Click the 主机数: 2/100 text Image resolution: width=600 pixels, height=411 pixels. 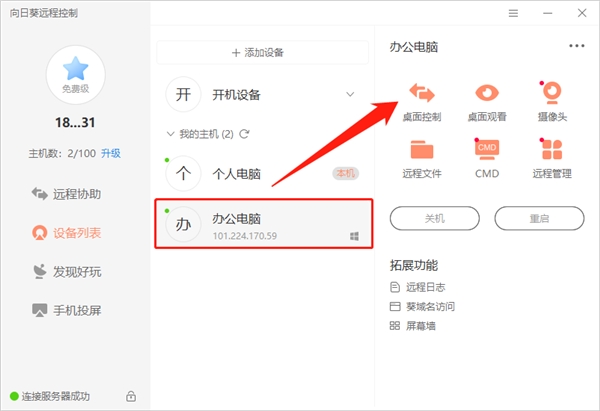(x=62, y=153)
